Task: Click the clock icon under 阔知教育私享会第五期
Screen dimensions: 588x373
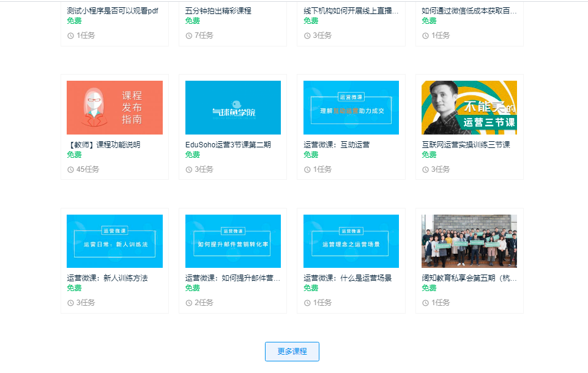Action: (x=425, y=303)
